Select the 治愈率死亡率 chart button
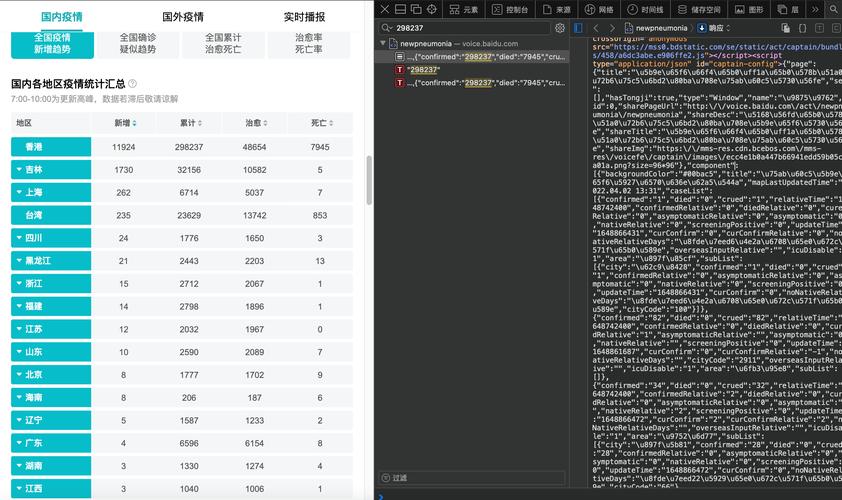Screen dimensions: 842x500 [x=309, y=44]
